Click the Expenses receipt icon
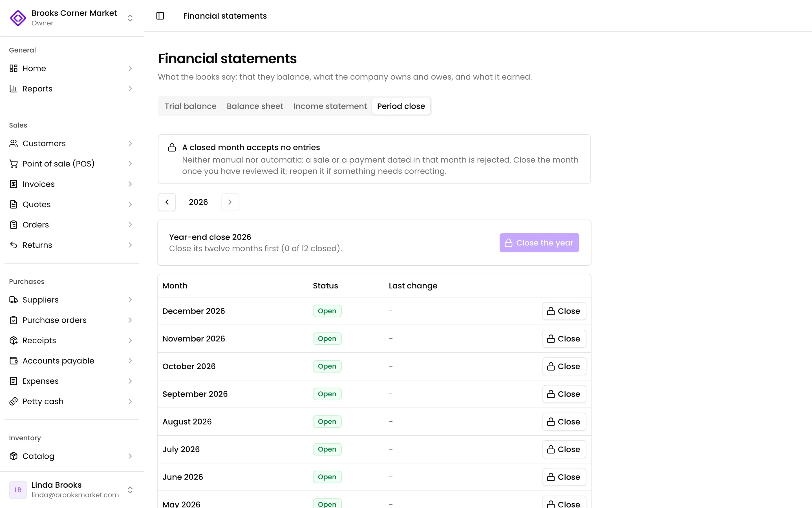This screenshot has height=508, width=812. [14, 381]
